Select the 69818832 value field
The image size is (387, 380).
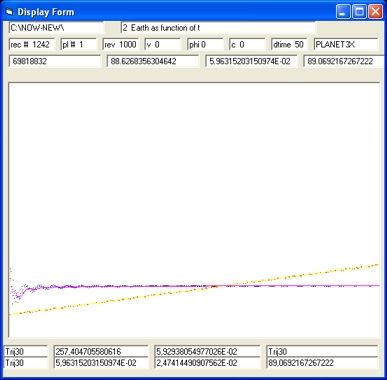55,61
